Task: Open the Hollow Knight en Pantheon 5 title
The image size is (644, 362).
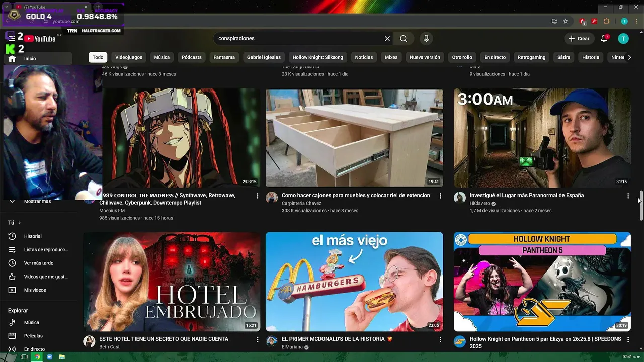Action: [x=545, y=343]
